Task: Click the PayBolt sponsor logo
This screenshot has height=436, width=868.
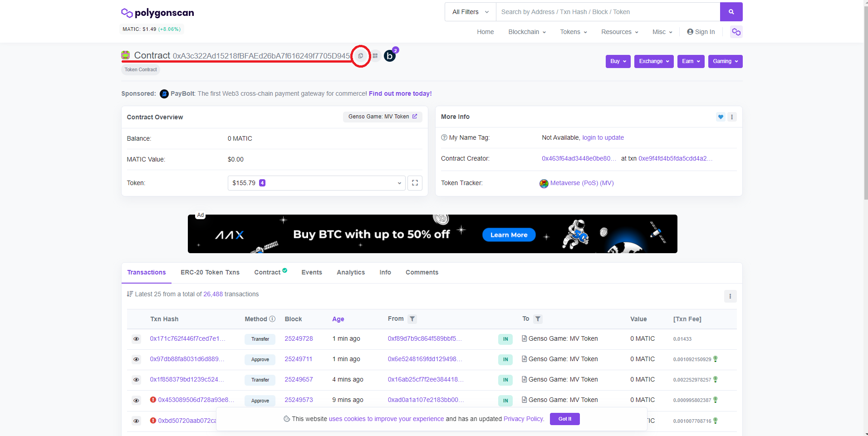Action: pyautogui.click(x=164, y=94)
